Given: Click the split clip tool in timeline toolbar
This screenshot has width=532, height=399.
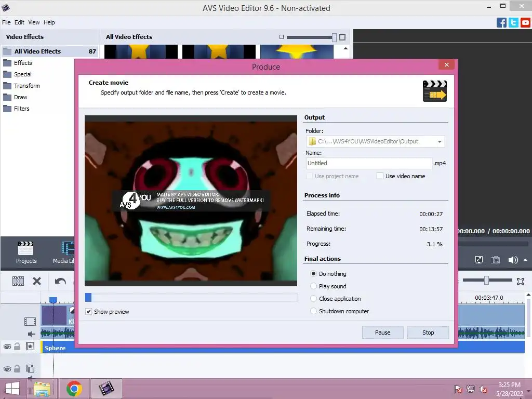Looking at the screenshot, I should point(18,281).
